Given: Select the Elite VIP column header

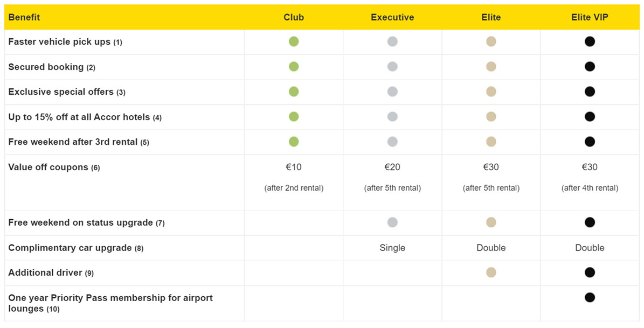Looking at the screenshot, I should (590, 17).
